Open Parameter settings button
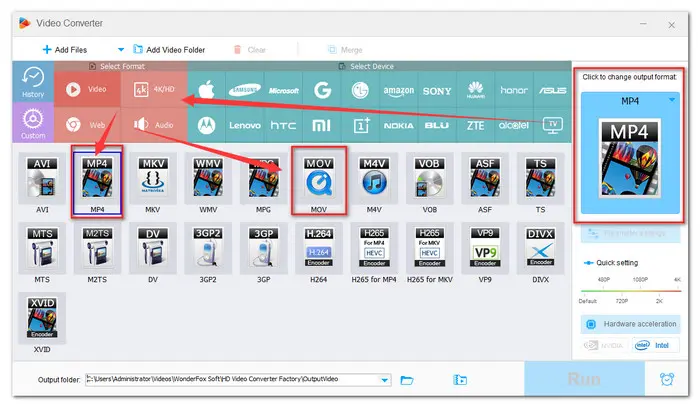Screen dimensions: 700x407 [x=630, y=233]
